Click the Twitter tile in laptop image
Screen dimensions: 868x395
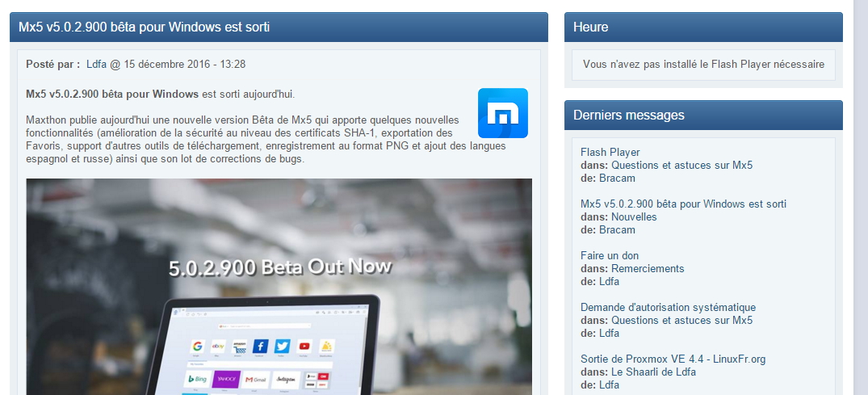coord(283,347)
